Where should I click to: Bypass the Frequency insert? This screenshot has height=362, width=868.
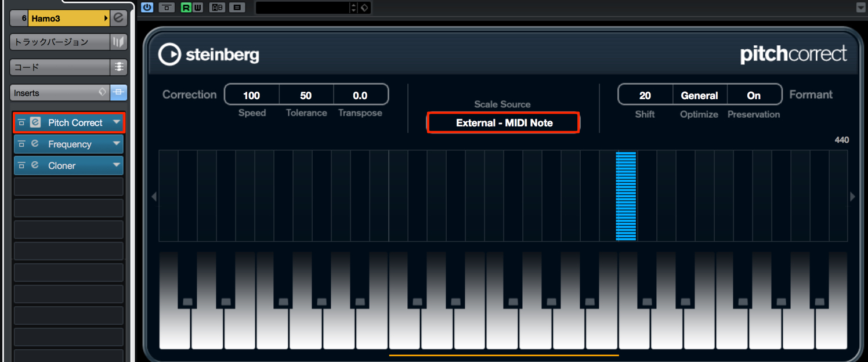tap(22, 144)
